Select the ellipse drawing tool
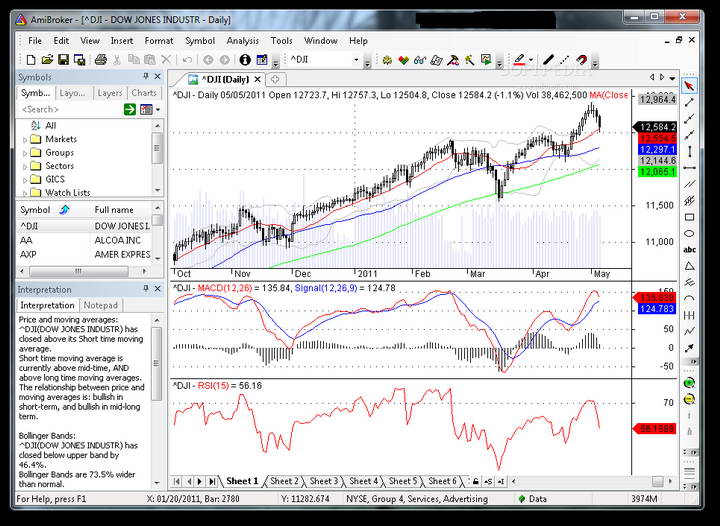Screen dimensions: 720x526 (689, 234)
